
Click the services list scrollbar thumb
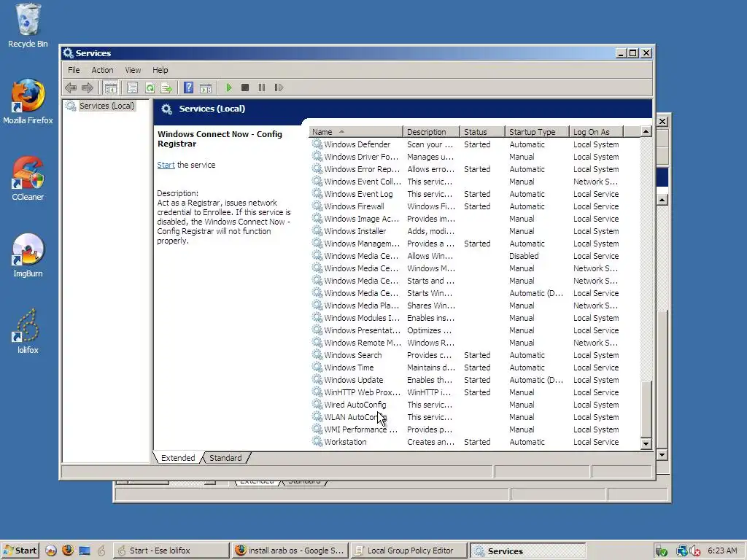[646, 409]
